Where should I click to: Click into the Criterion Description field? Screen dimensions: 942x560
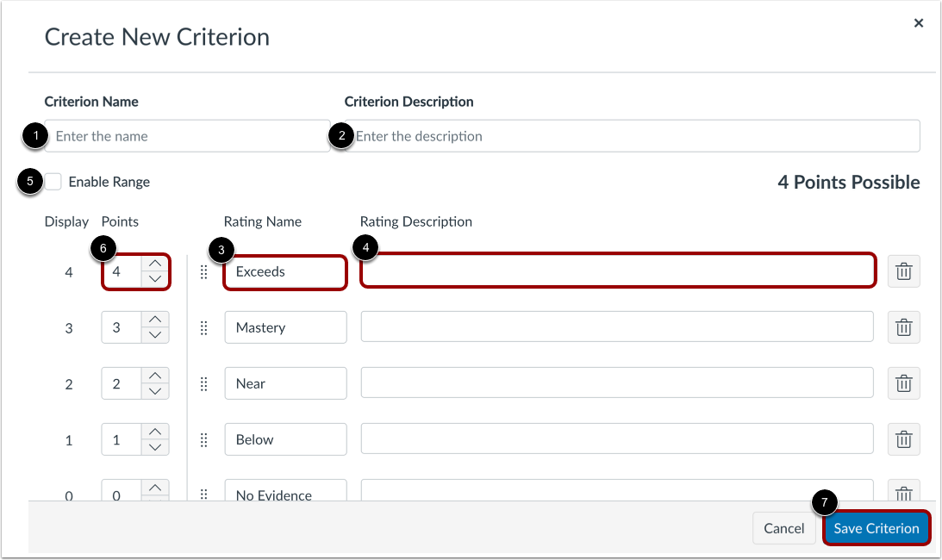[x=633, y=136]
